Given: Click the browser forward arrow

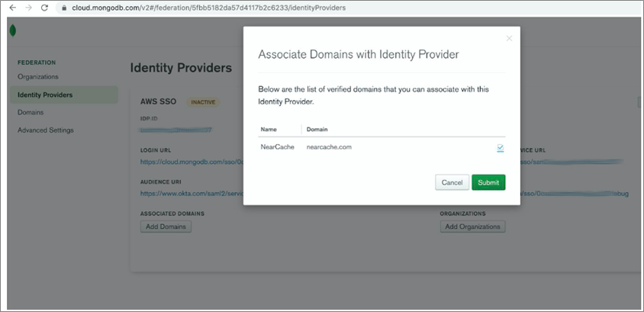Looking at the screenshot, I should point(28,8).
